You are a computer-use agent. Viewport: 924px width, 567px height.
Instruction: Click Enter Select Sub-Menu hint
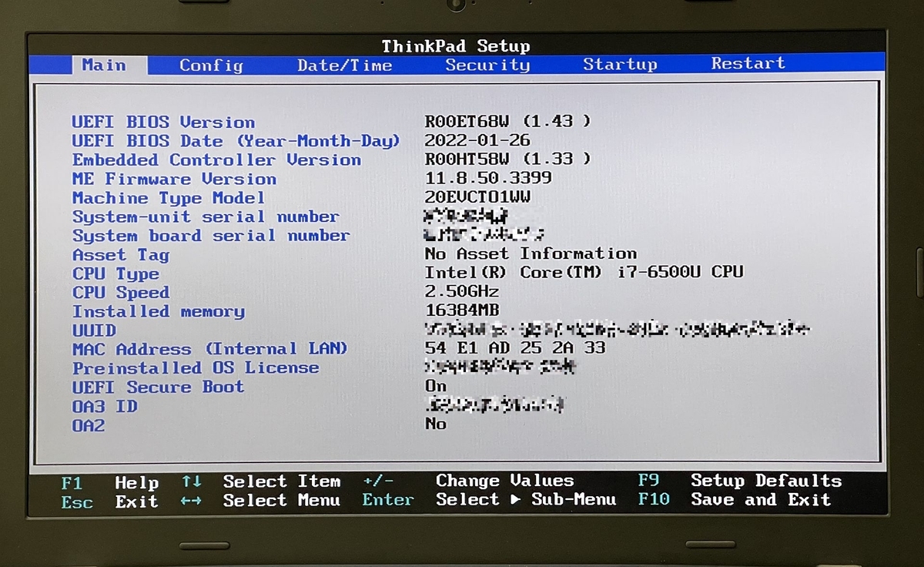pos(489,500)
